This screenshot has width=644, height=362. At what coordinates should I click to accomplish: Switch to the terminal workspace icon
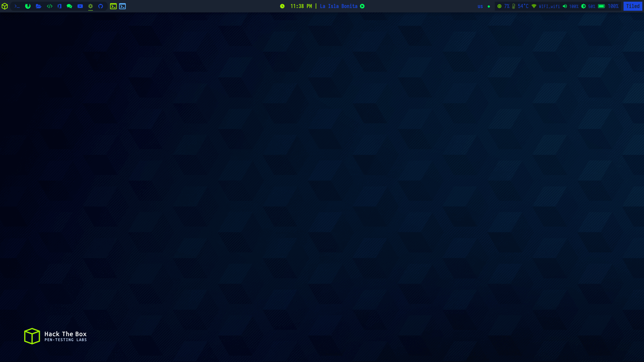click(17, 6)
